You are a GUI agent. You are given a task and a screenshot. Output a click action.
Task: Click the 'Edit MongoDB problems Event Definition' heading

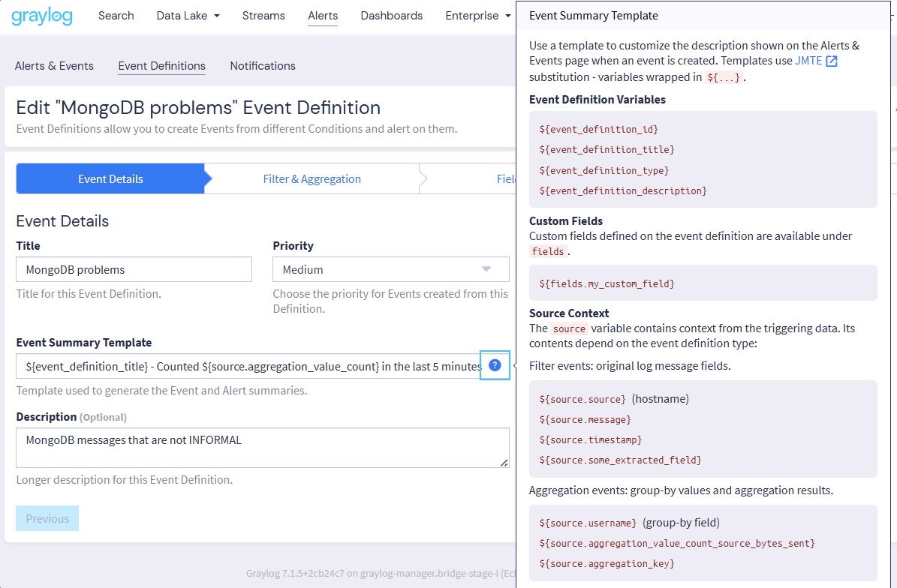pos(198,107)
